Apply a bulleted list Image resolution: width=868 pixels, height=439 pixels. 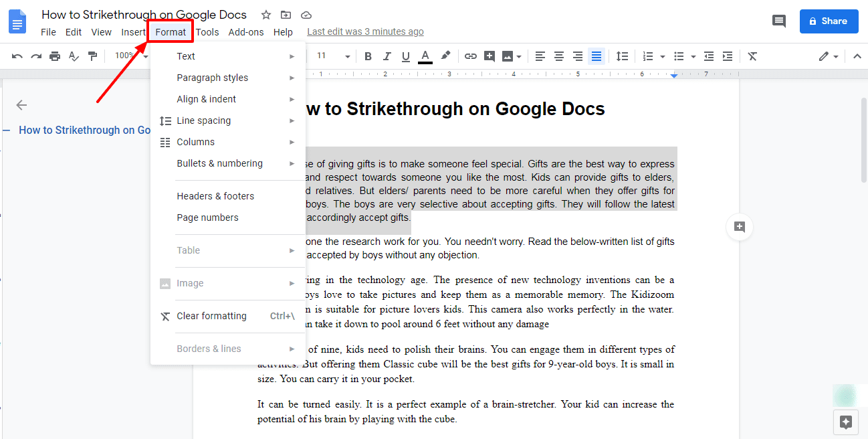[679, 56]
